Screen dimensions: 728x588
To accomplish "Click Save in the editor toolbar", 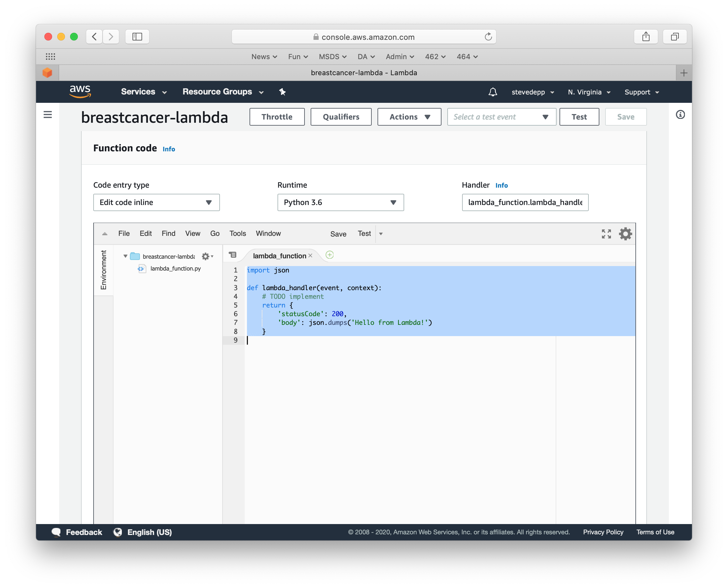I will tap(338, 234).
